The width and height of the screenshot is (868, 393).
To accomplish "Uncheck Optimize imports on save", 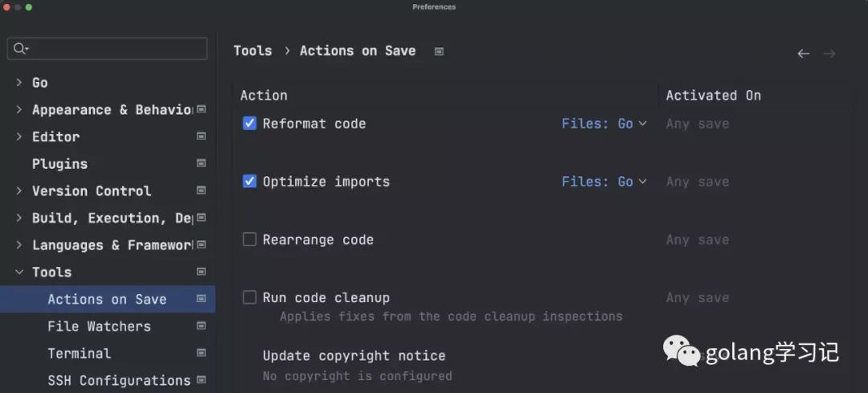I will coord(250,182).
